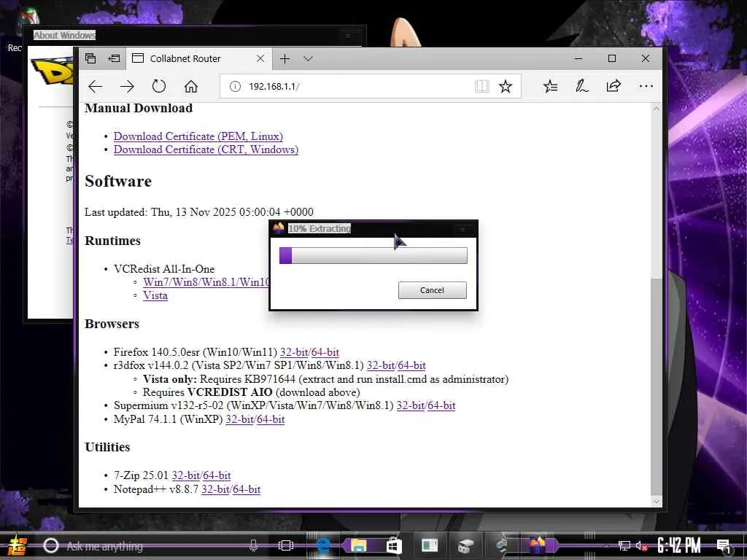Download r3dfox v144.0.2 32-bit
The image size is (747, 560).
tap(380, 365)
